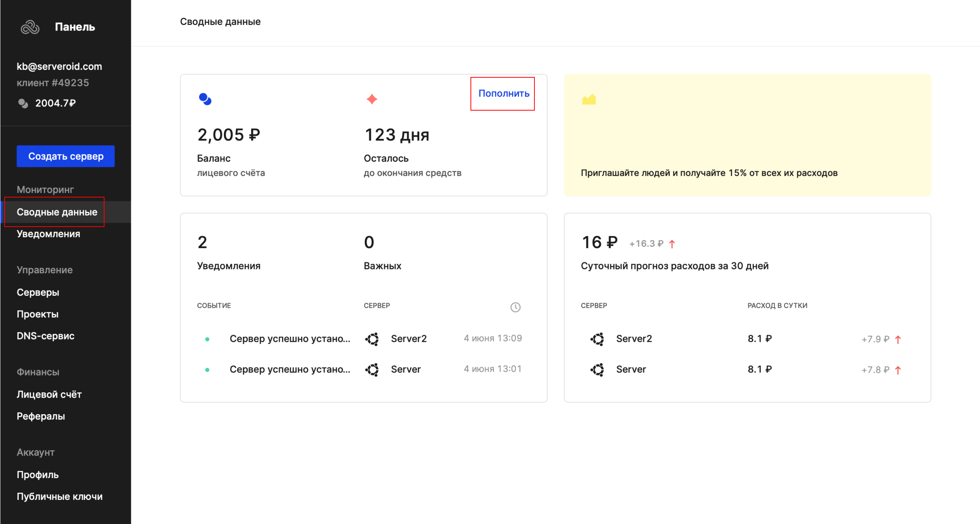Open Проекты in the sidebar
Viewport: 980px width, 524px height.
(38, 314)
